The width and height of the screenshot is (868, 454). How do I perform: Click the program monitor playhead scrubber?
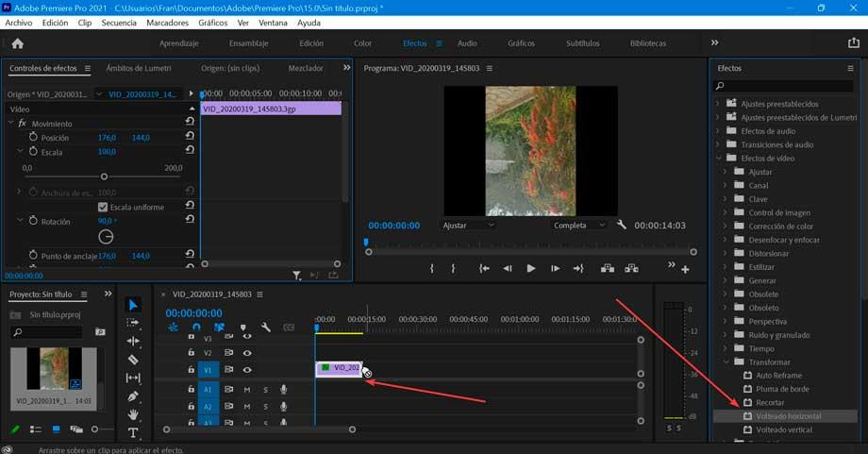366,243
